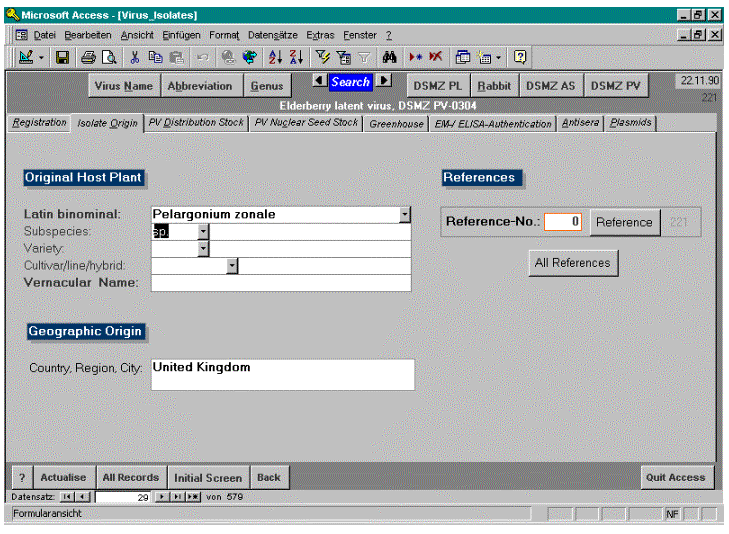Click the Country, Region, City text field

282,374
